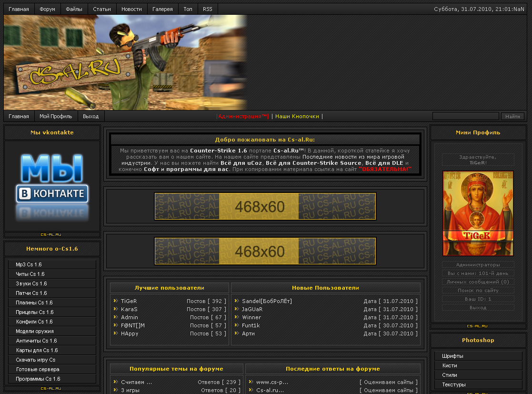The width and height of the screenshot is (532, 394).
Task: Click the TiGeR avatar image
Action: click(478, 213)
